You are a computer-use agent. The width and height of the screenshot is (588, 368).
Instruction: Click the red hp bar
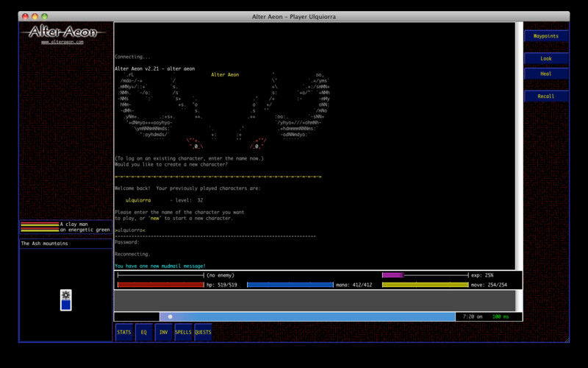point(160,285)
